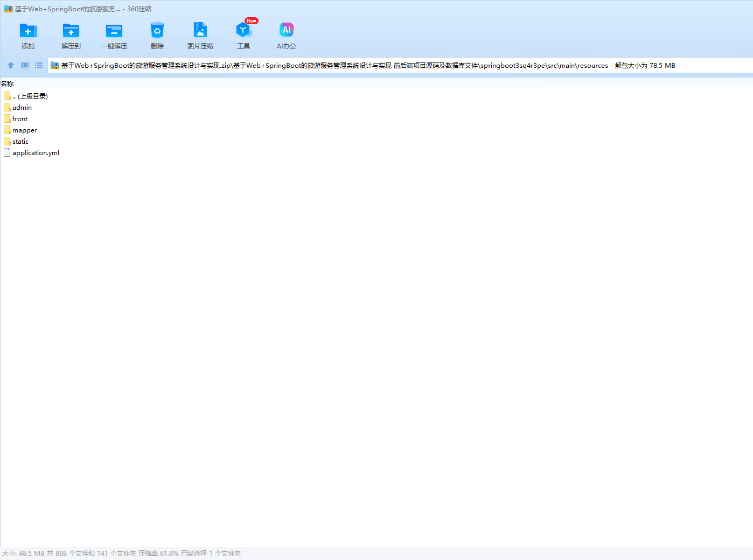Select the front folder
The image size is (753, 560).
click(x=16, y=118)
